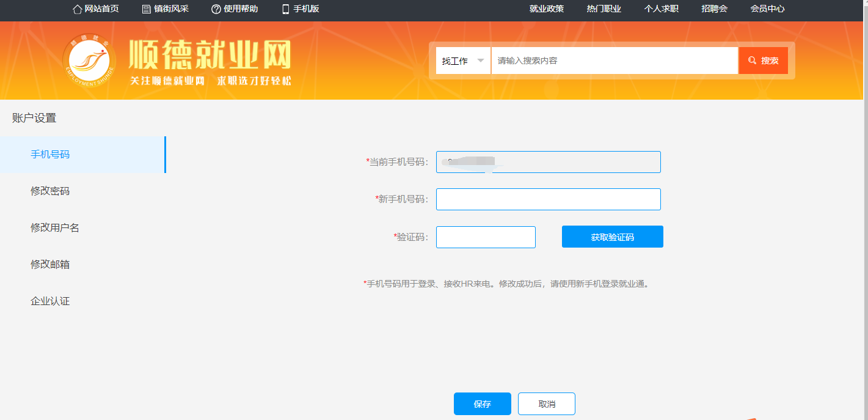Screen dimensions: 868x420
Task: Click the home icon beside 网站首页
Action: point(77,9)
